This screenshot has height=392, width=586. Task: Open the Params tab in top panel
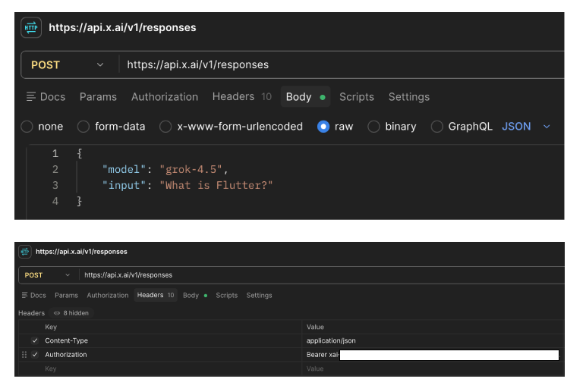(98, 97)
